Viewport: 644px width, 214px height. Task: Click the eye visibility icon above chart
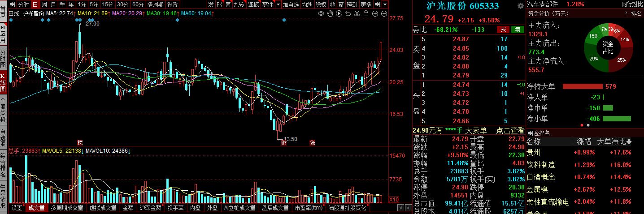pyautogui.click(x=321, y=14)
